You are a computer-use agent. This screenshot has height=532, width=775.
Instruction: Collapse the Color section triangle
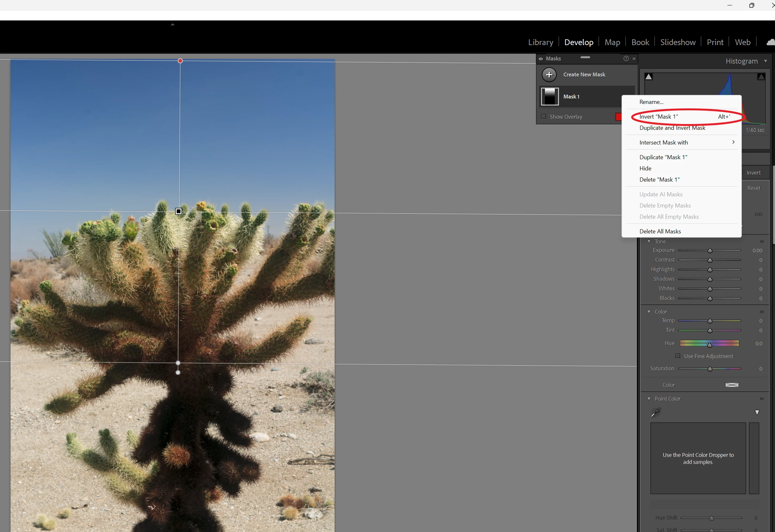(649, 311)
